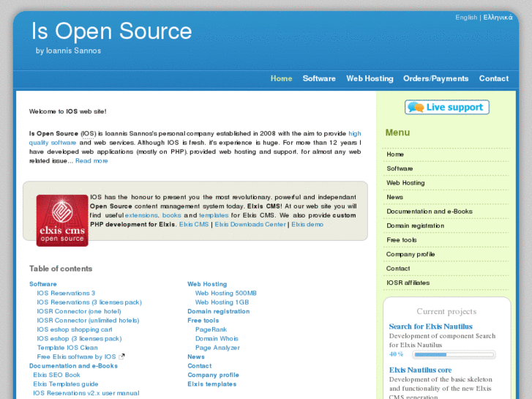The height and width of the screenshot is (399, 532).
Task: Open Documentation and e-Books in Table of contents
Action: pos(73,366)
